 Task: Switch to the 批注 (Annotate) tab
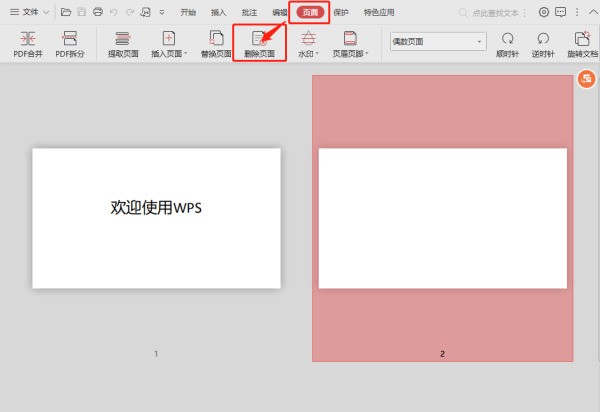pyautogui.click(x=249, y=12)
